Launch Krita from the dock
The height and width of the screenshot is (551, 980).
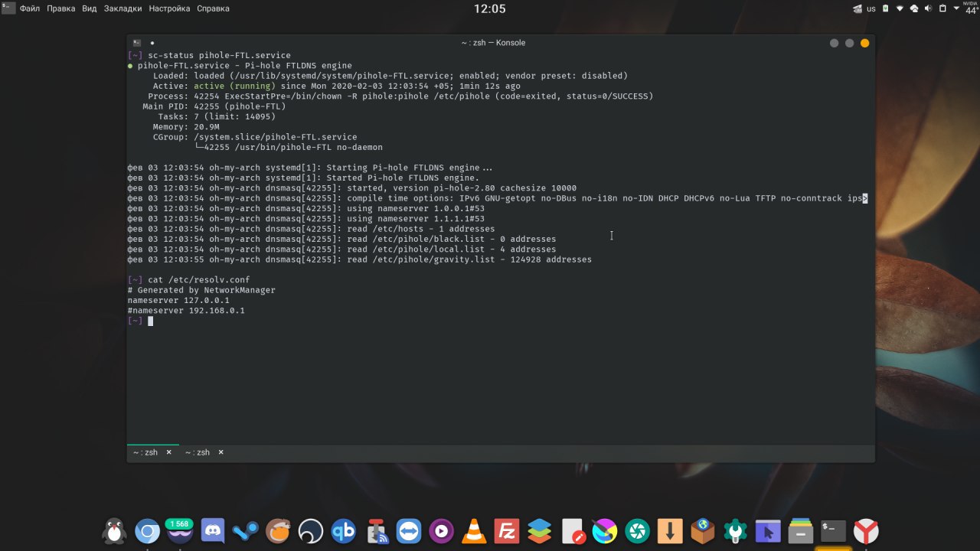pyautogui.click(x=605, y=530)
